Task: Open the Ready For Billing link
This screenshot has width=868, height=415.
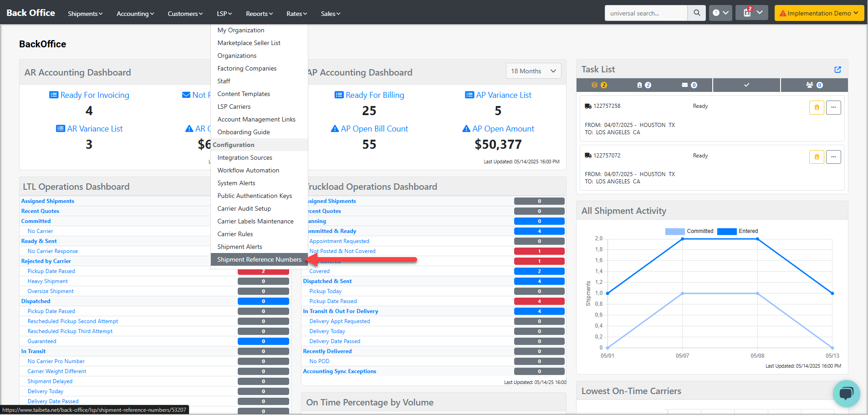Action: pyautogui.click(x=374, y=95)
